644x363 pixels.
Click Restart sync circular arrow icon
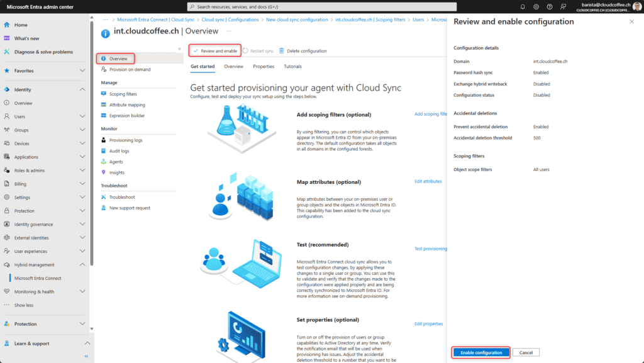[245, 50]
